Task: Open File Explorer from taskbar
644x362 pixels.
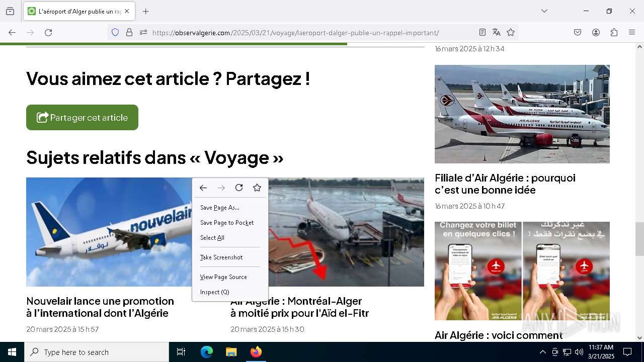Action: point(231,352)
